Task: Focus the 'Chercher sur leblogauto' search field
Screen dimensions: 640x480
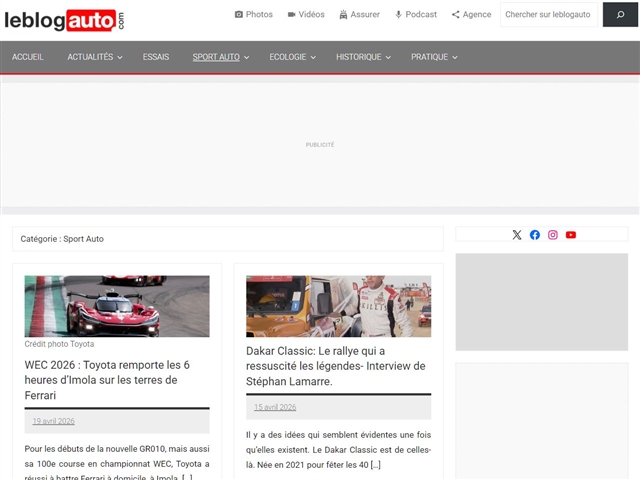Action: (x=549, y=15)
